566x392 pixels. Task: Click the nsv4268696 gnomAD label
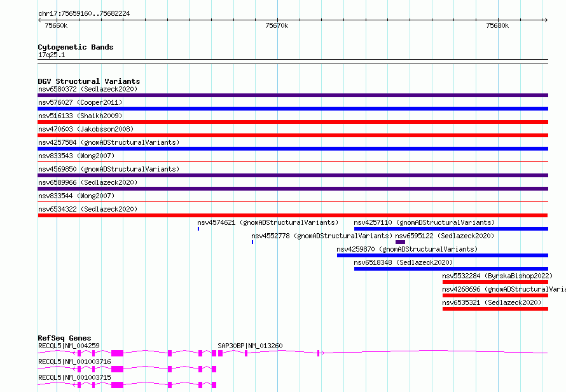click(x=504, y=289)
